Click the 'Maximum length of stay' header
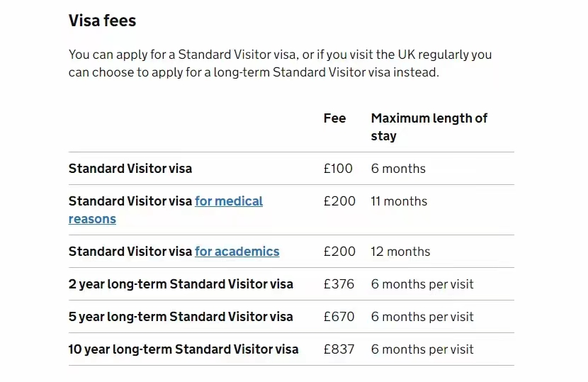The image size is (588, 382). pyautogui.click(x=429, y=127)
